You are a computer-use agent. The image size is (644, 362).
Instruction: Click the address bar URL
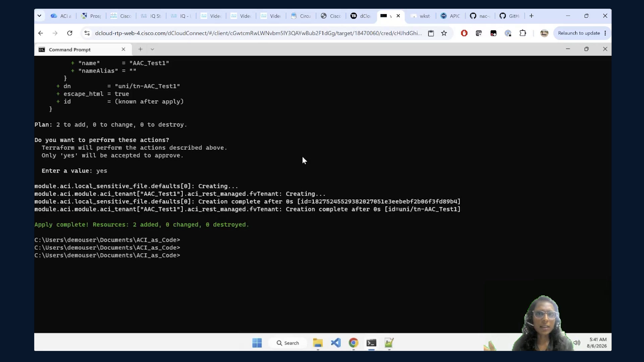[258, 33]
